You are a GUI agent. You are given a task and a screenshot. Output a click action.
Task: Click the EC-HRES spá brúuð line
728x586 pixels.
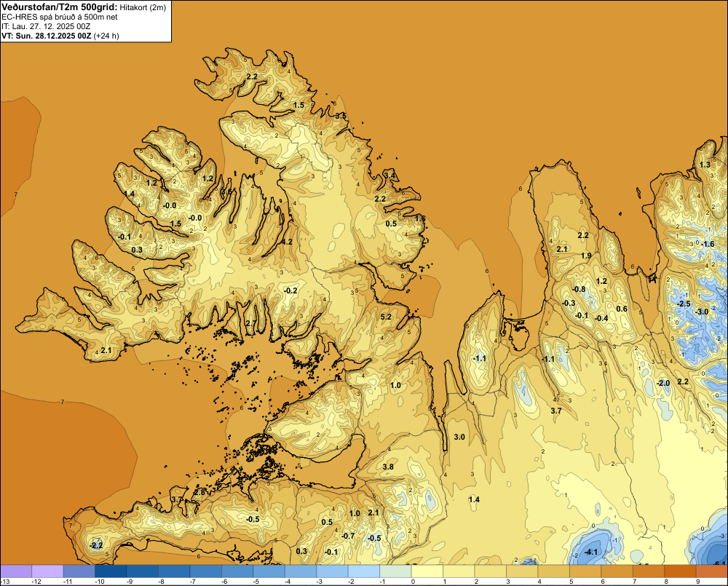pyautogui.click(x=60, y=17)
